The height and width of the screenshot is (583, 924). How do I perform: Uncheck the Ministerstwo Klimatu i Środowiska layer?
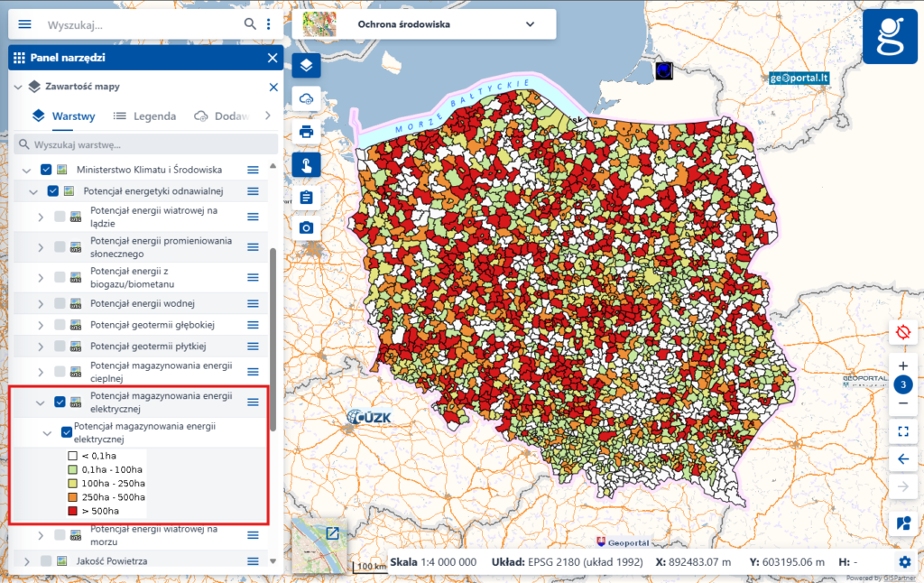point(45,169)
